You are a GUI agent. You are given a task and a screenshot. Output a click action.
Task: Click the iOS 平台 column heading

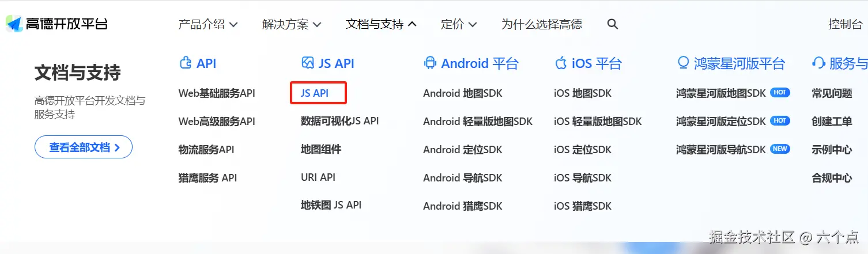(597, 63)
